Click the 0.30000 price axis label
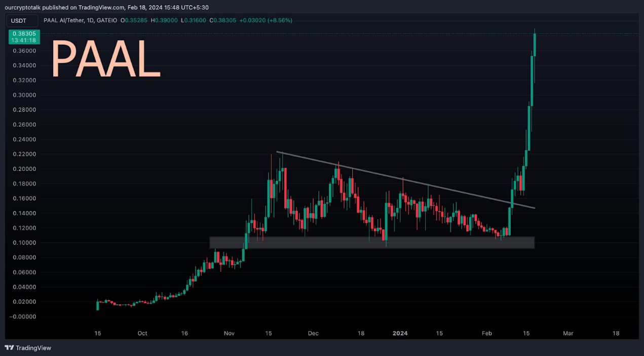Image resolution: width=644 pixels, height=356 pixels. (x=24, y=95)
